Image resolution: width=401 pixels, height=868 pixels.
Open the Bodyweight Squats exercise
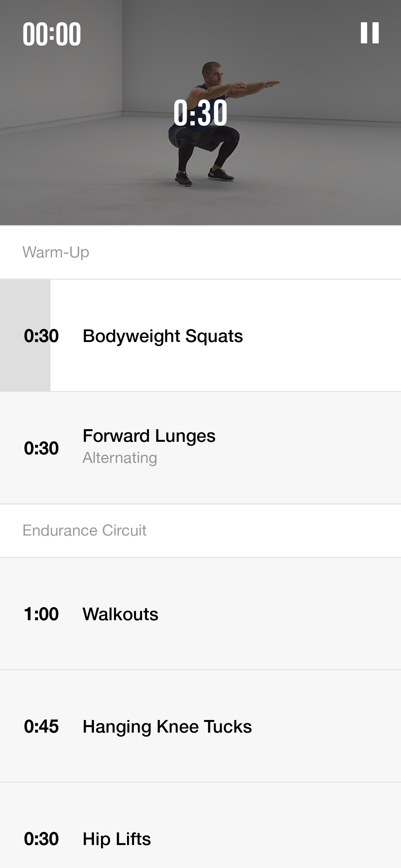(163, 336)
